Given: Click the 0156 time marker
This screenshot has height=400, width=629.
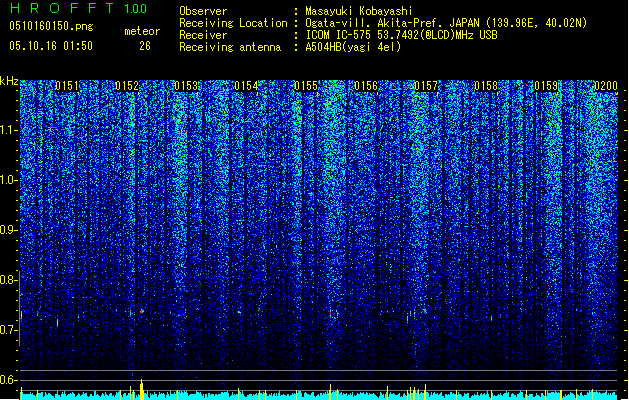Looking at the screenshot, I should 366,86.
